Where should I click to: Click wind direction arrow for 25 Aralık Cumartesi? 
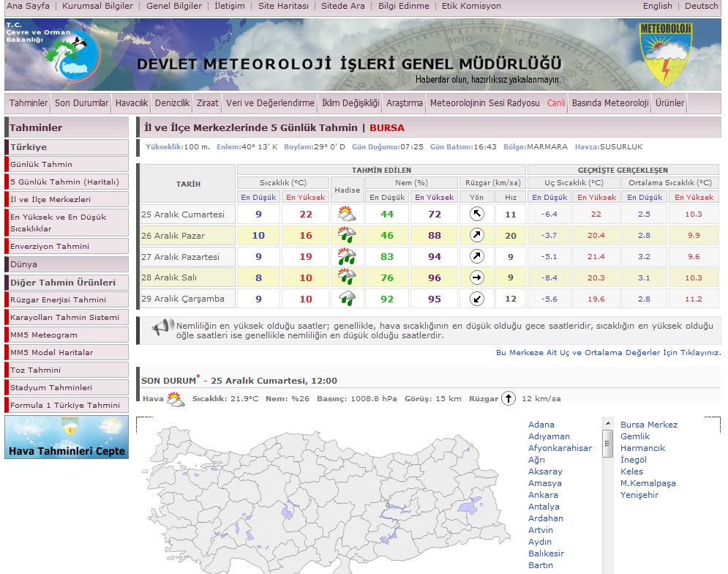[x=477, y=214]
